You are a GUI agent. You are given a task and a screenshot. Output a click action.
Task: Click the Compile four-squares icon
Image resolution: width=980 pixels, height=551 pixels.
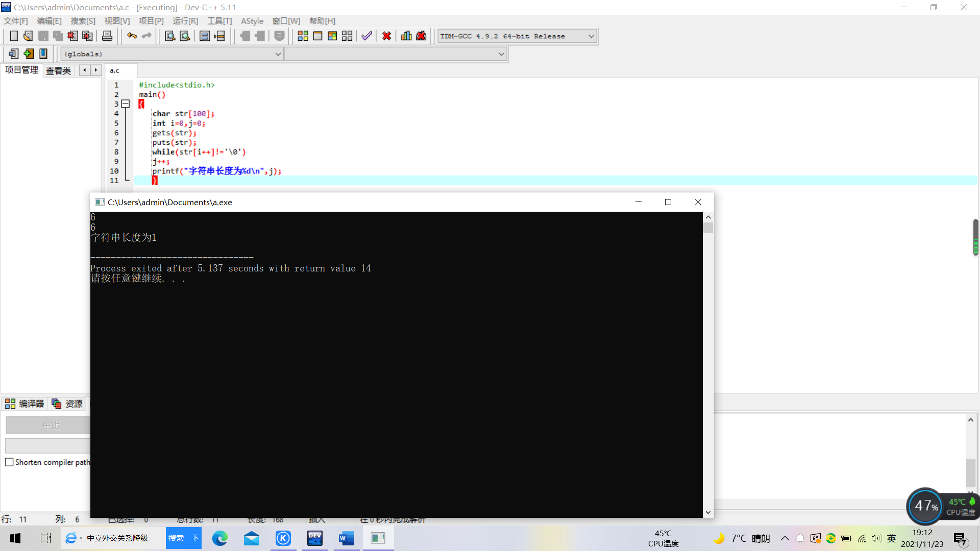tap(303, 36)
